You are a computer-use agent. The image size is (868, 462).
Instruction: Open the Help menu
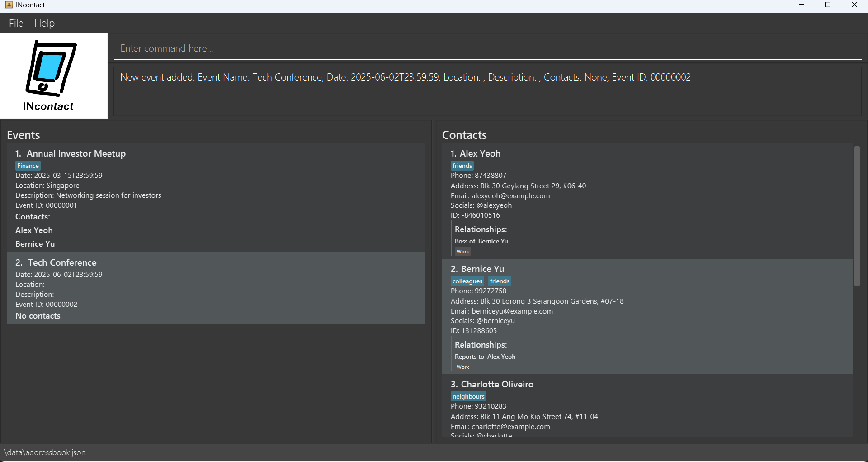(x=44, y=23)
